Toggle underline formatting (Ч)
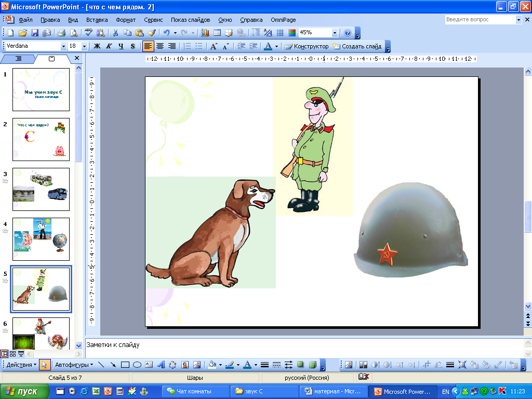 pyautogui.click(x=121, y=46)
